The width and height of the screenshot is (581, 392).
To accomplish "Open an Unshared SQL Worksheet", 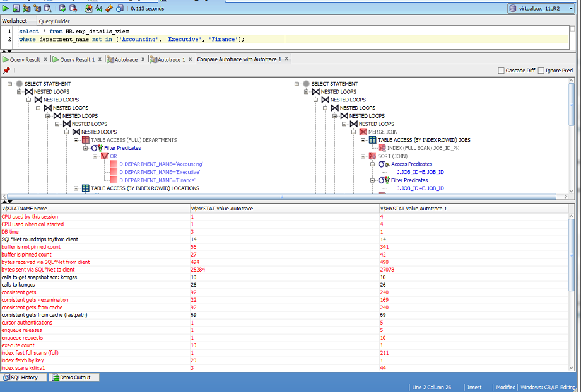I will 88,8.
